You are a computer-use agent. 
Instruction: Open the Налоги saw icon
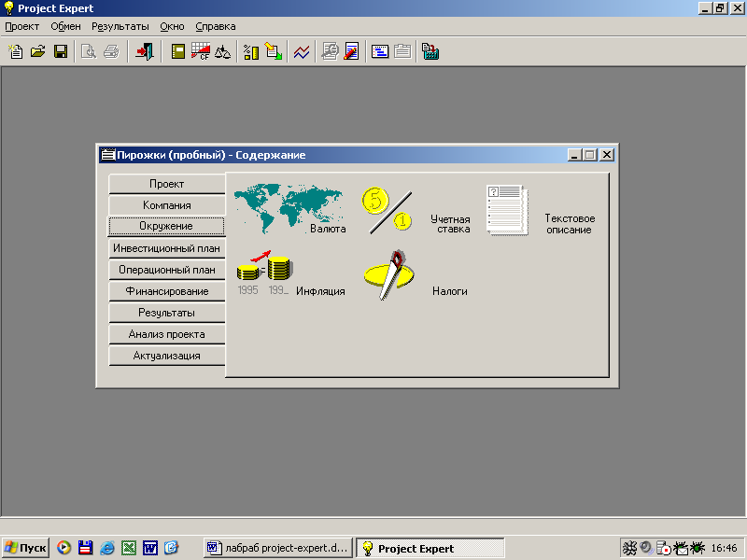[389, 274]
